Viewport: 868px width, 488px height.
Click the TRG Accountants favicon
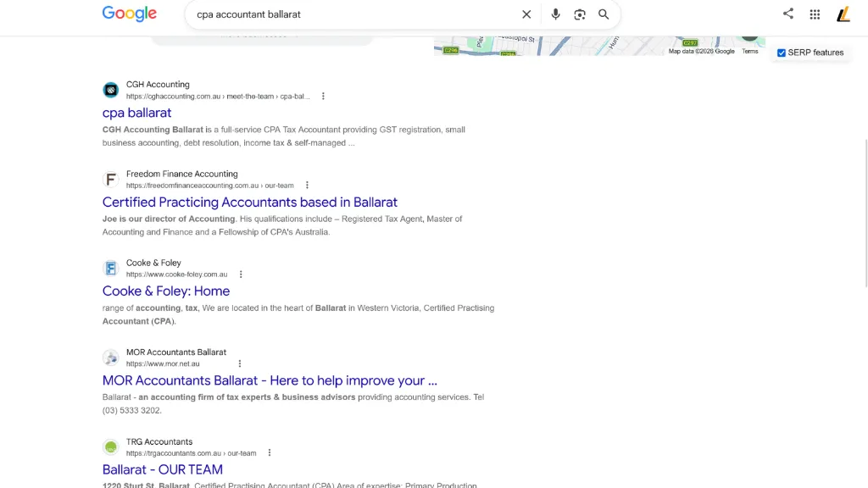111,447
